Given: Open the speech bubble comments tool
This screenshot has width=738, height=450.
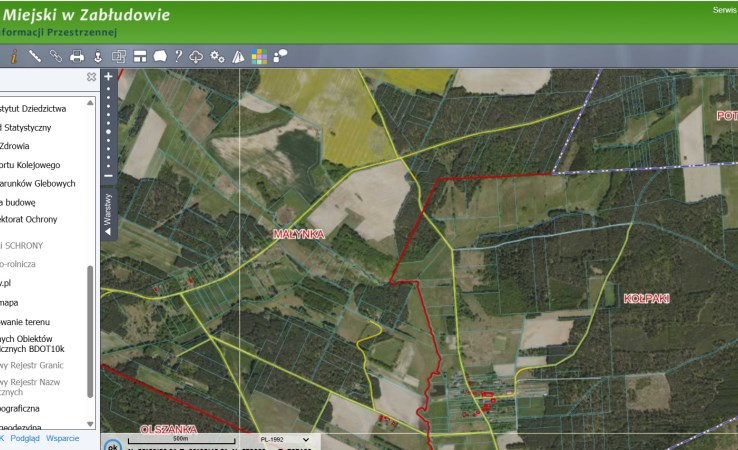Looking at the screenshot, I should (x=280, y=56).
